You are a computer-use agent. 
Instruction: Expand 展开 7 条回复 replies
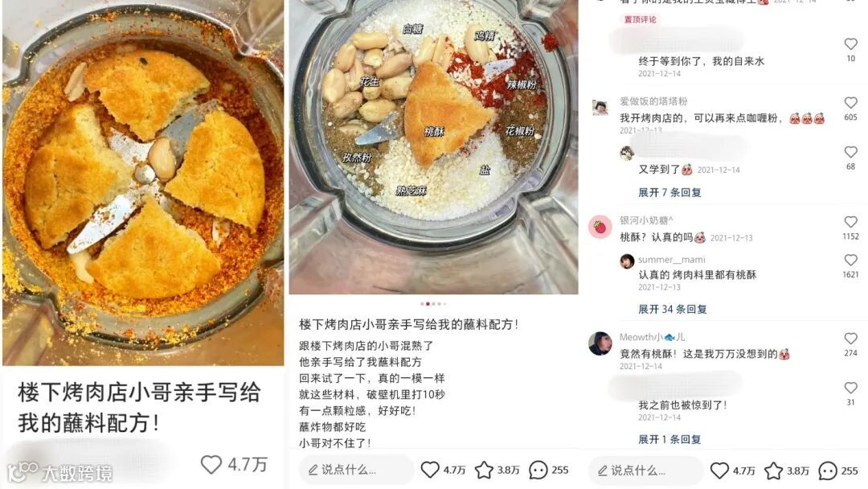(669, 192)
